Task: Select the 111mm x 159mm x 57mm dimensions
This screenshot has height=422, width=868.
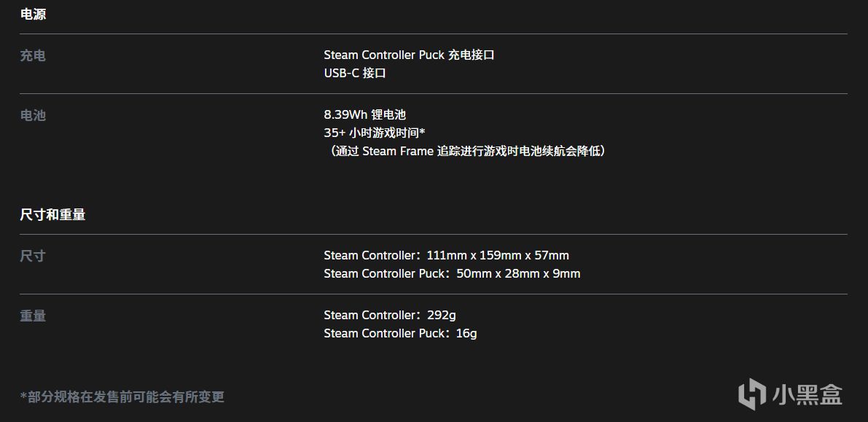Action: point(498,256)
